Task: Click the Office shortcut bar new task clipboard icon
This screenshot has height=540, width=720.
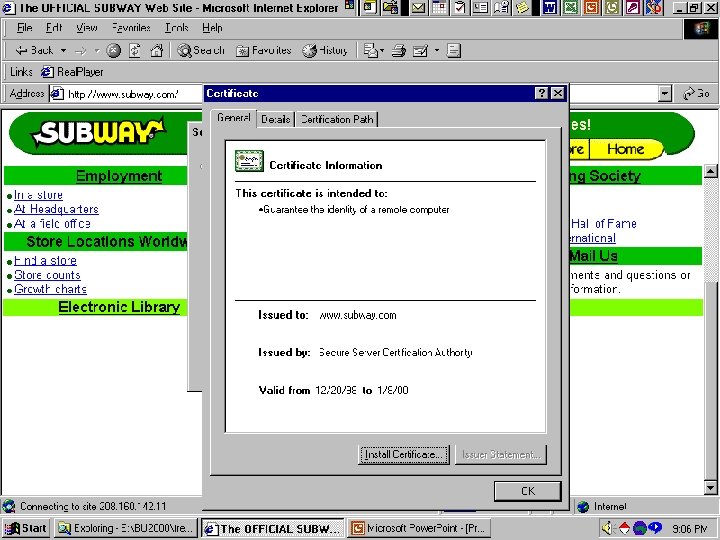Action: pos(460,7)
